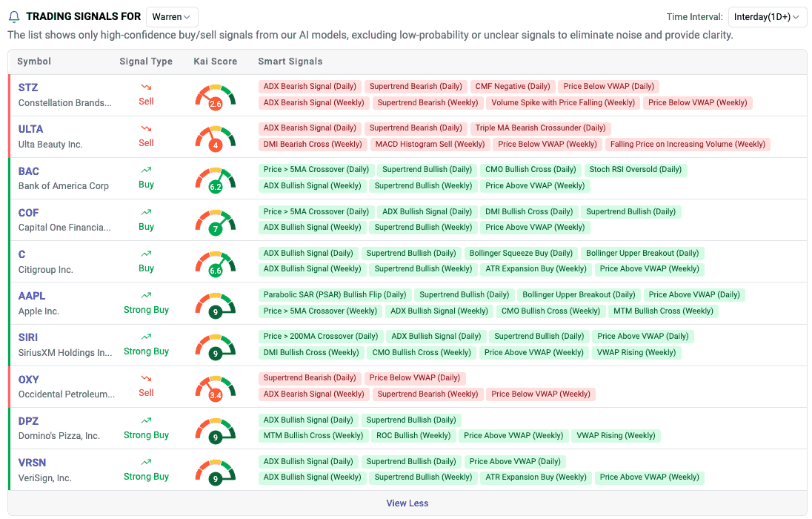Click the OXY Kai Score gauge showing 3.4
This screenshot has height=519, width=812.
click(215, 388)
